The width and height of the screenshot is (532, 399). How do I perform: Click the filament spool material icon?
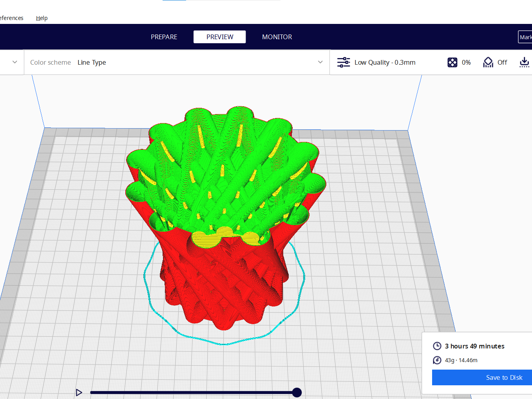click(437, 360)
